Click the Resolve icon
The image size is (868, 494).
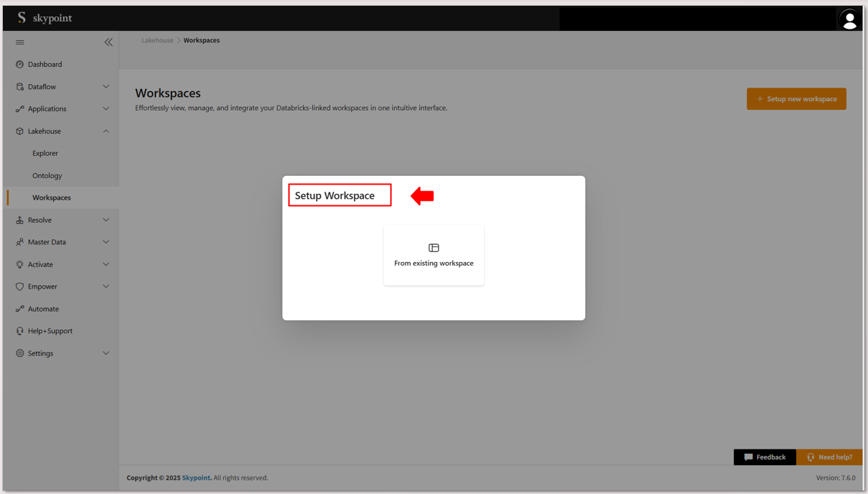(20, 220)
